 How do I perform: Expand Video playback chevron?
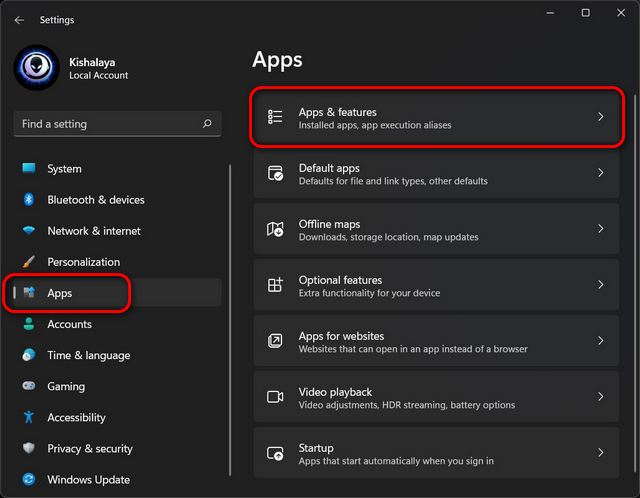600,396
